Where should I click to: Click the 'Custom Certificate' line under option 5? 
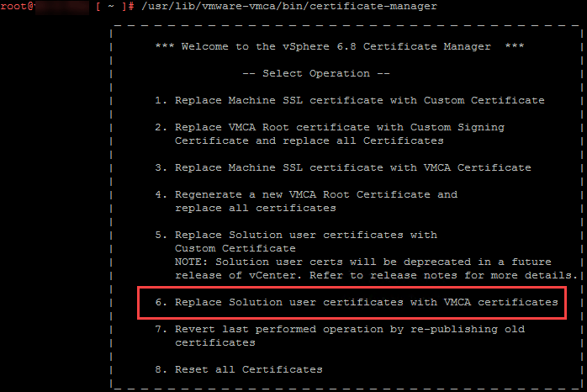point(235,249)
